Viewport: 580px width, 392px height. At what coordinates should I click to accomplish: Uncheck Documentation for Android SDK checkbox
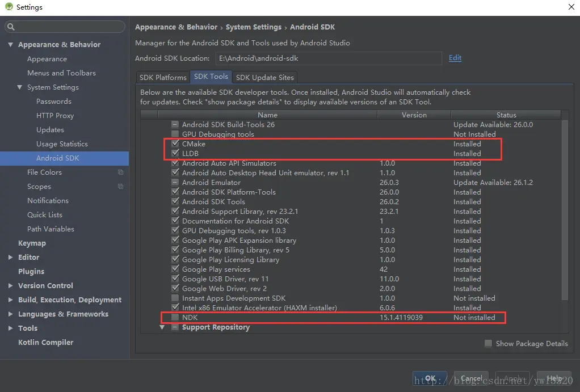coord(175,221)
